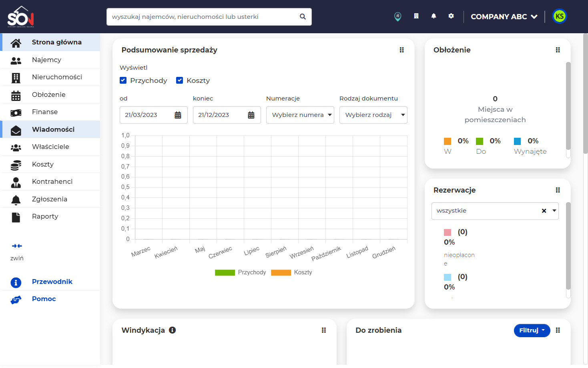Collapse sidebar with the zwiń arrows icon

pos(17,246)
